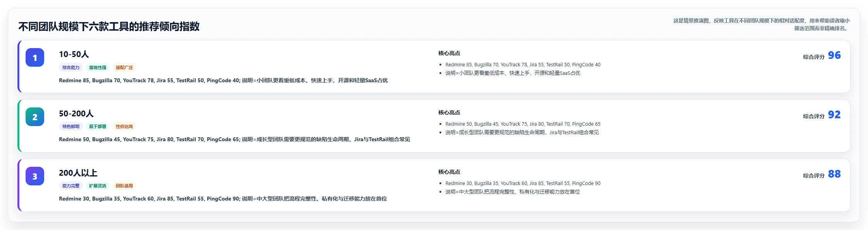The image size is (868, 230).
Task: Select the 扩展灵活 tag
Action: click(98, 186)
